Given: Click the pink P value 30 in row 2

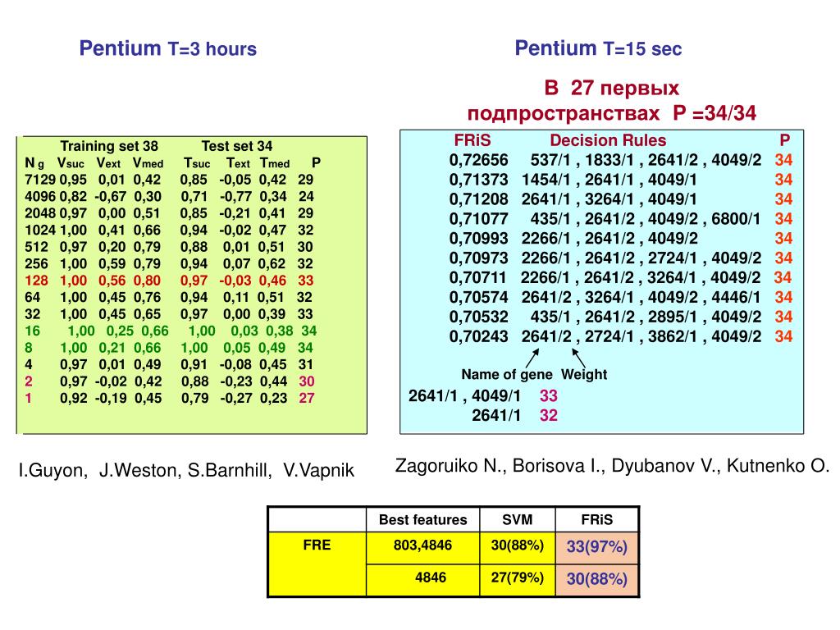Looking at the screenshot, I should pos(307,381).
